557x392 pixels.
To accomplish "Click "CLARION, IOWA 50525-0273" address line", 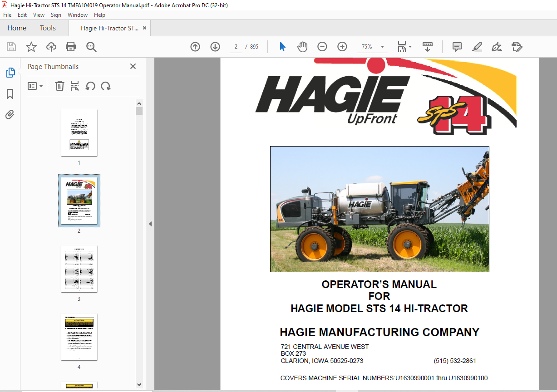I will coord(322,361).
